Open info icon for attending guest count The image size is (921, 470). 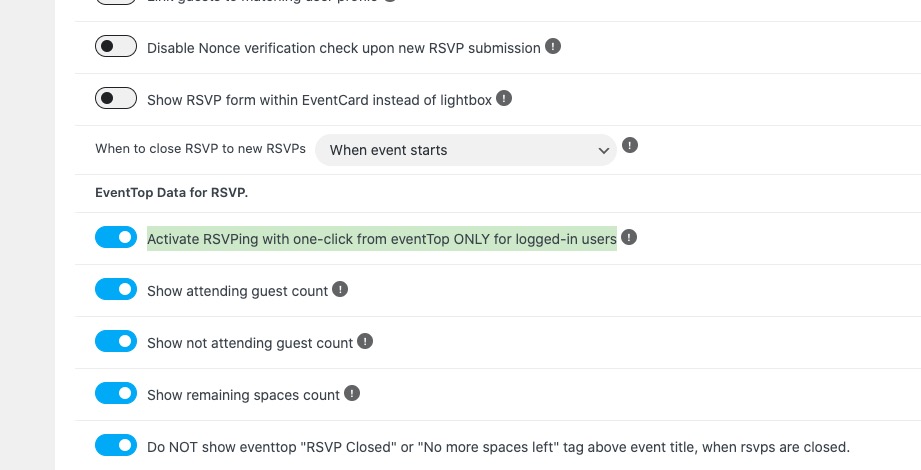point(340,289)
